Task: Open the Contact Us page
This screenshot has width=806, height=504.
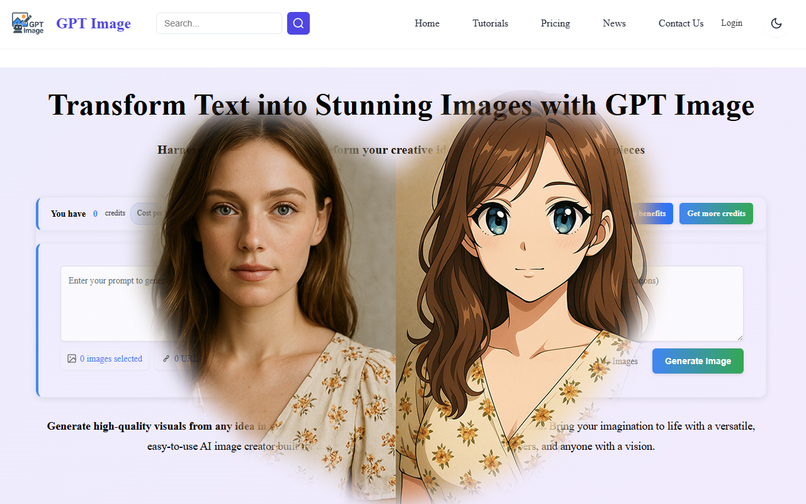Action: pos(681,23)
